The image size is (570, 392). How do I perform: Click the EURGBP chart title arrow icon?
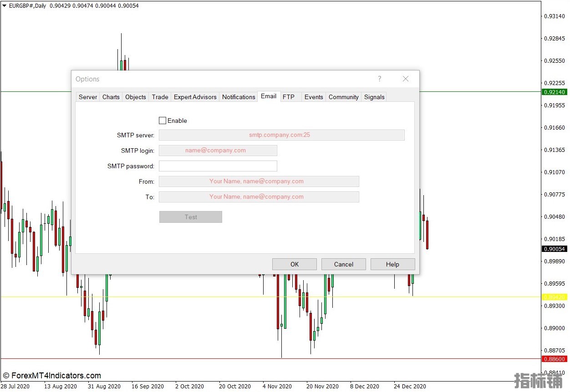(4, 6)
